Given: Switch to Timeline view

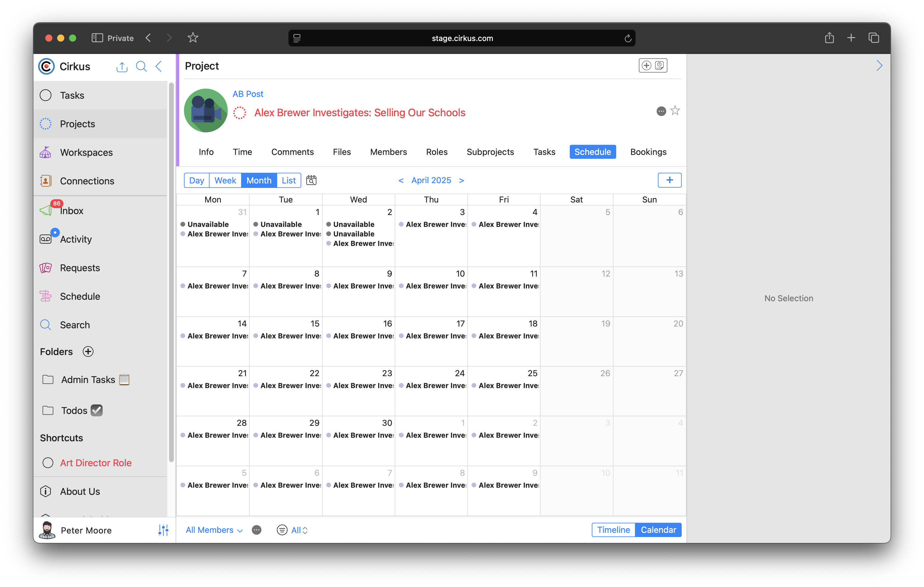Looking at the screenshot, I should [x=613, y=530].
